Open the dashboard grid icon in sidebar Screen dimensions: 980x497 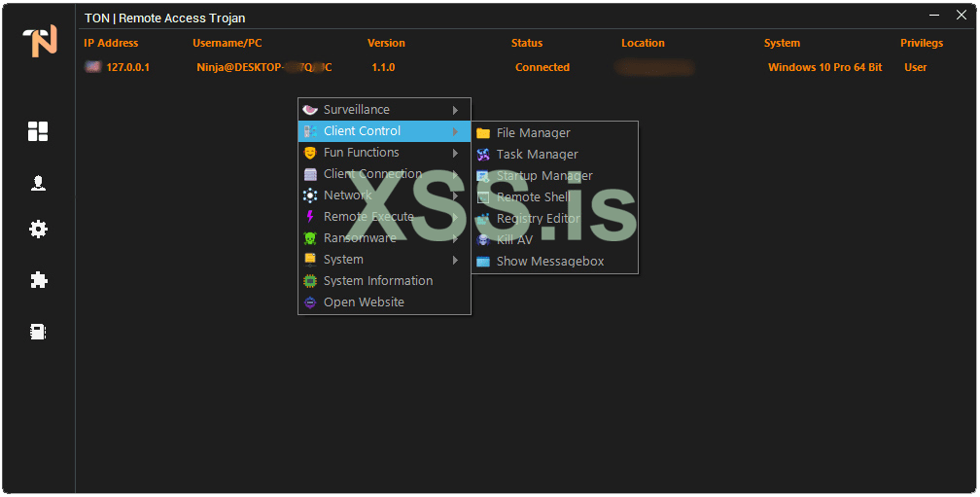(x=38, y=131)
